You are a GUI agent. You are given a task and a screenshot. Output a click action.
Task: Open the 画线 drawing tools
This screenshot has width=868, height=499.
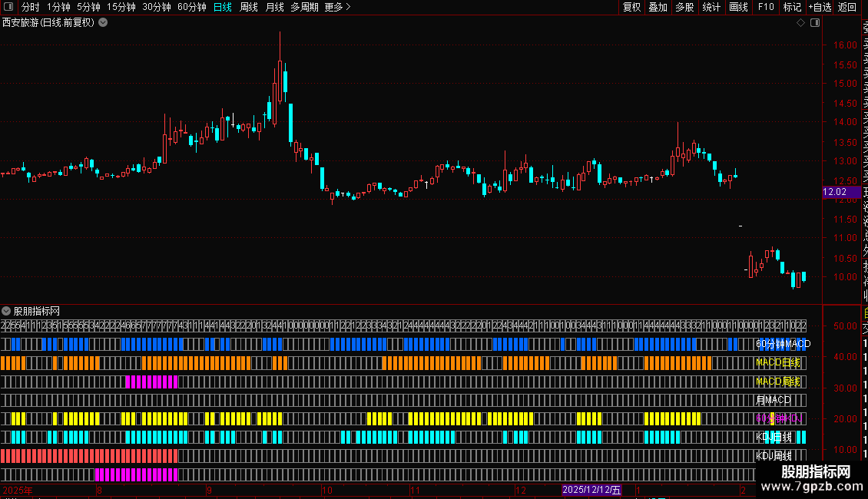pyautogui.click(x=738, y=7)
